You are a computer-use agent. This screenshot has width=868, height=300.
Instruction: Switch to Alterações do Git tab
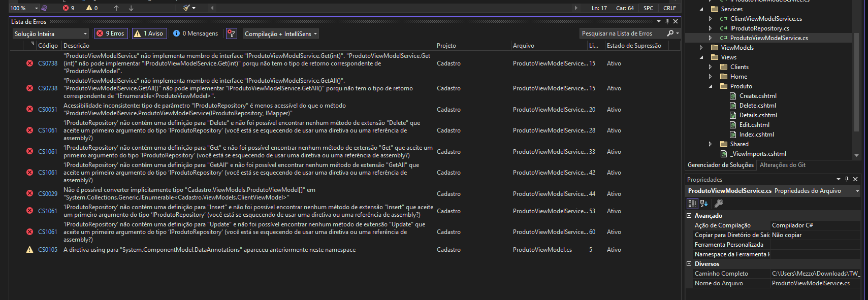(782, 165)
